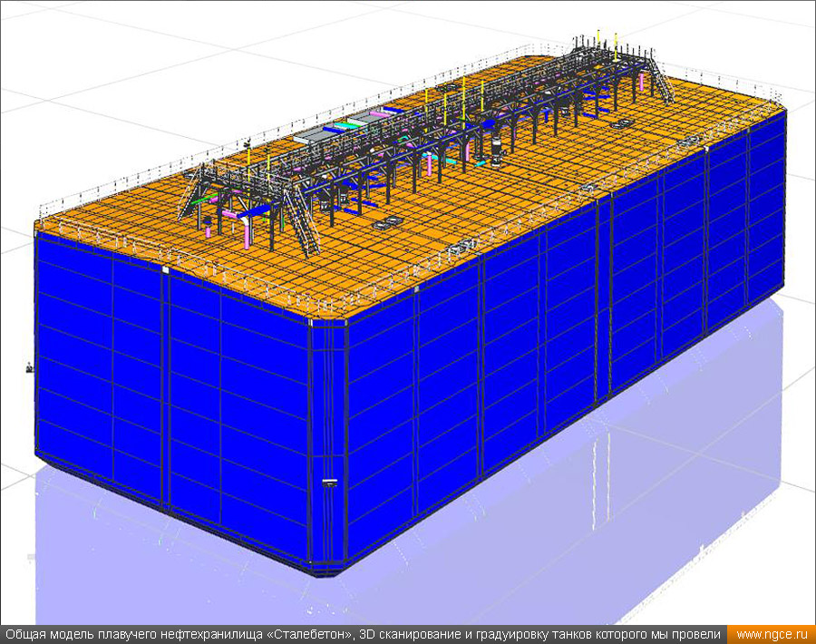Click the thick vertical seam on the long side
Image resolution: width=816 pixels, height=644 pixels.
pos(602,299)
